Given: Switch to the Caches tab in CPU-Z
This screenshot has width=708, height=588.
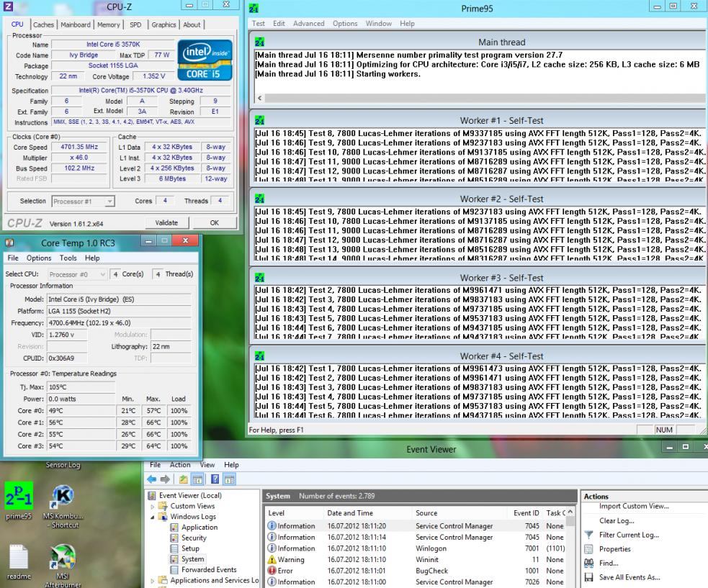Looking at the screenshot, I should [x=43, y=24].
